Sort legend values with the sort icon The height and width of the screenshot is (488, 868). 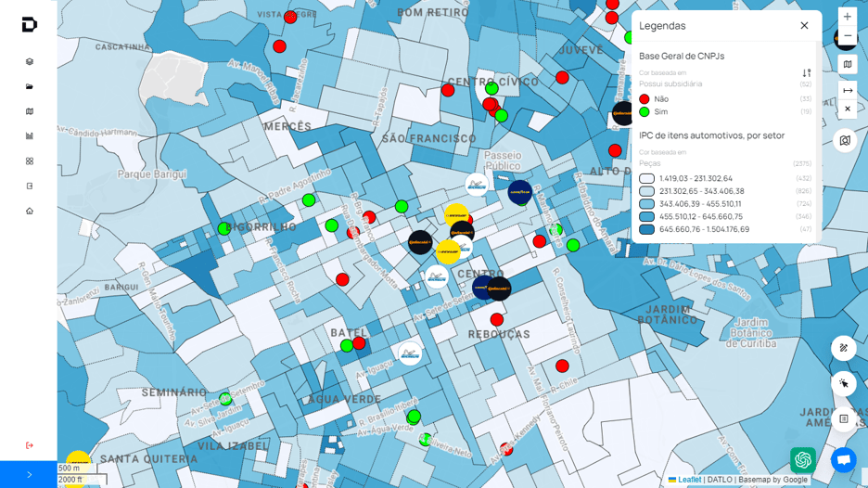pos(807,73)
